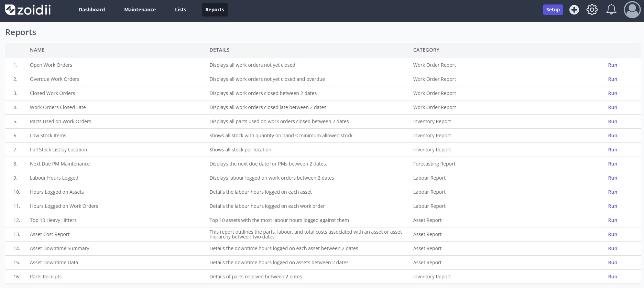Run the Parts Receipts report

click(x=612, y=277)
